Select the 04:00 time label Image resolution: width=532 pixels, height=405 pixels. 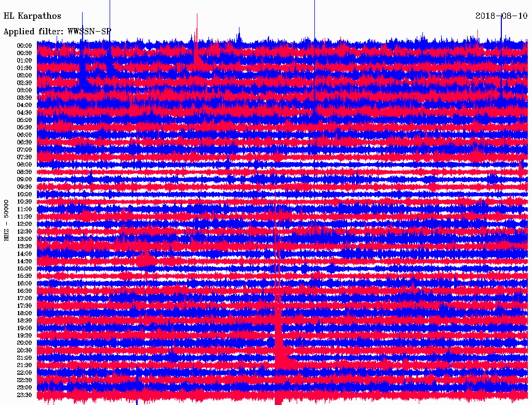(x=24, y=105)
